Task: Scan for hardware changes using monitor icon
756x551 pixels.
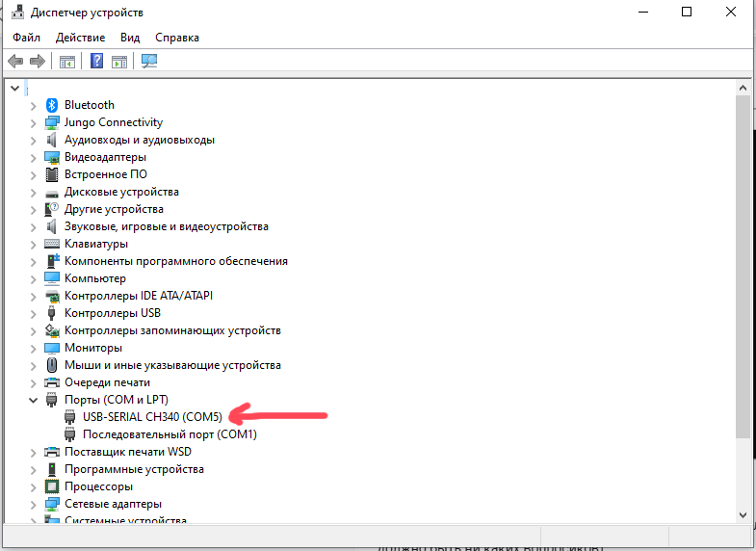Action: pos(149,62)
